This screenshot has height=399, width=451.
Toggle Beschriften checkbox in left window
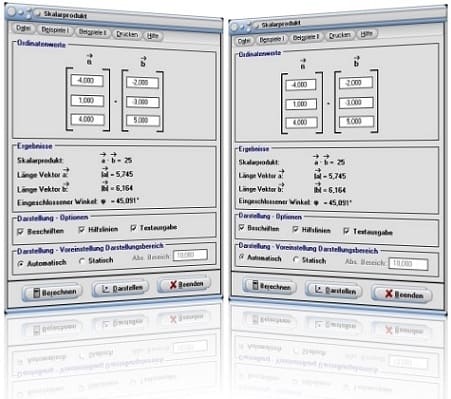point(20,231)
